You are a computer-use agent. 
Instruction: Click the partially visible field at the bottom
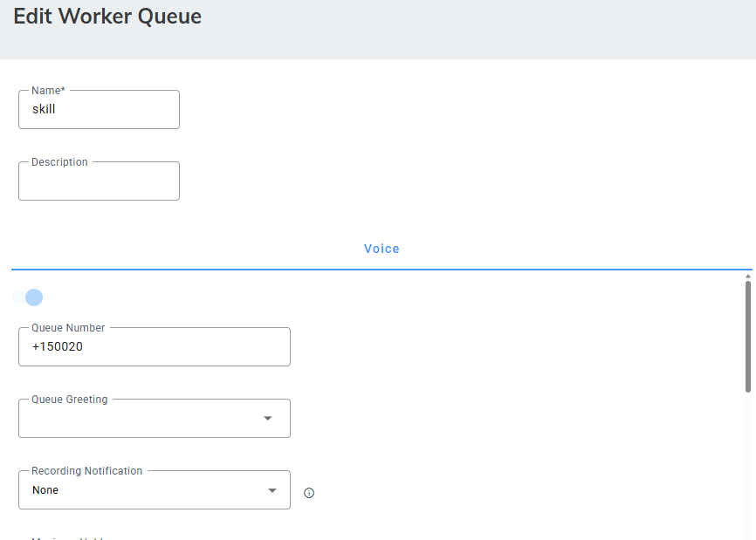click(70, 537)
